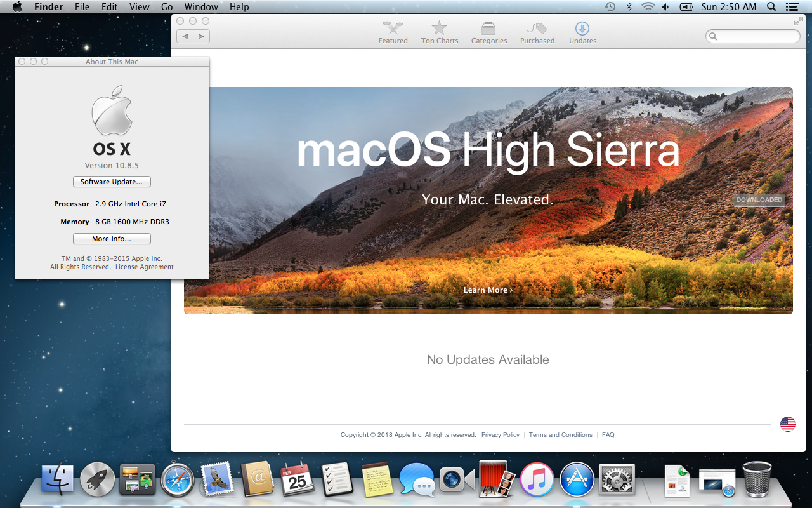This screenshot has width=812, height=508.
Task: Switch to the Top Charts tab
Action: click(x=440, y=32)
